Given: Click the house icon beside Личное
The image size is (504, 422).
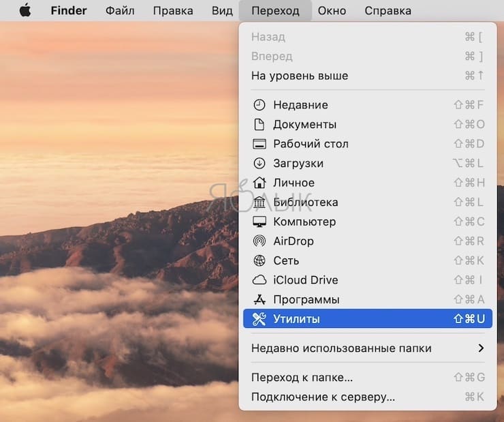Looking at the screenshot, I should point(259,183).
